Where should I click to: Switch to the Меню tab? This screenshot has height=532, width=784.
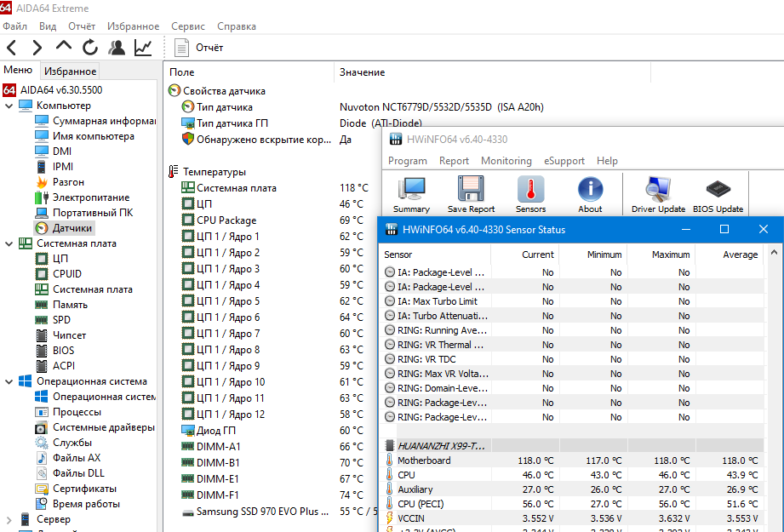click(19, 70)
